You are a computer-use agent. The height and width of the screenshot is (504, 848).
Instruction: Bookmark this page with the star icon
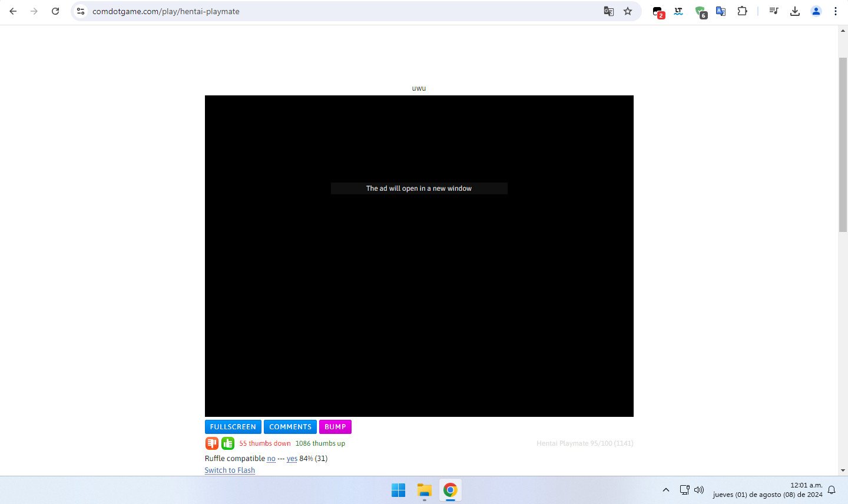(x=628, y=11)
